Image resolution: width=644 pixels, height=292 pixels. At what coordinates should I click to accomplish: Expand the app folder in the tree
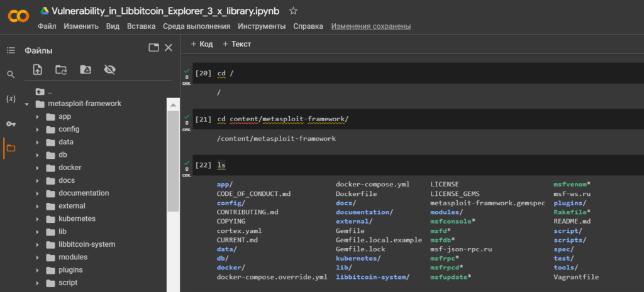click(37, 117)
